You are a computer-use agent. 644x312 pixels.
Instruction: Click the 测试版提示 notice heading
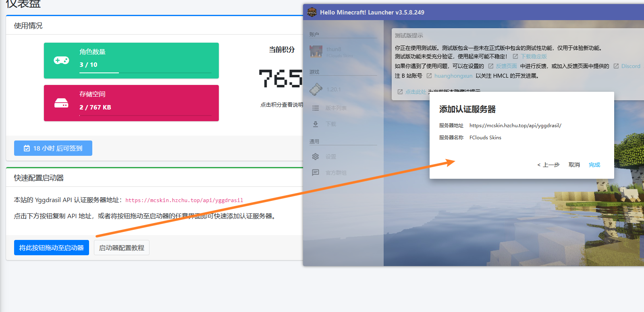(409, 35)
